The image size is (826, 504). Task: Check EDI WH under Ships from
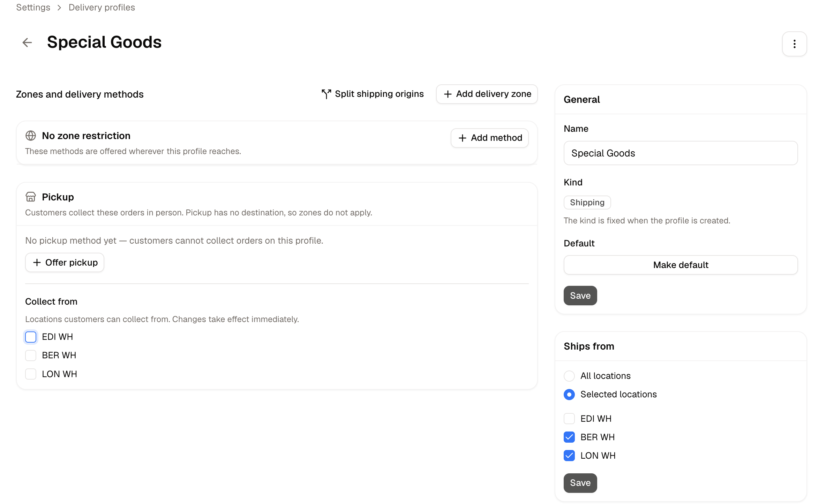click(569, 419)
